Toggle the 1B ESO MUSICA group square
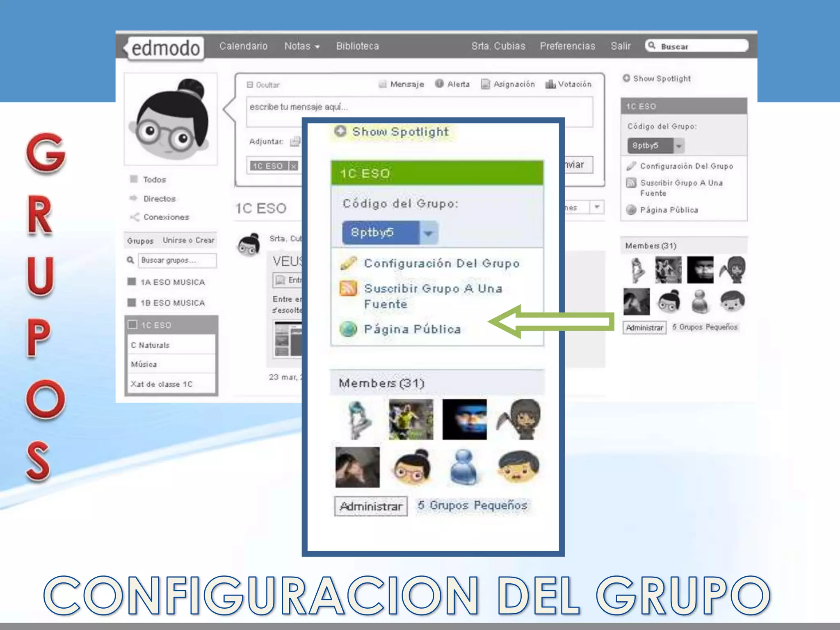840x630 pixels. 132,303
